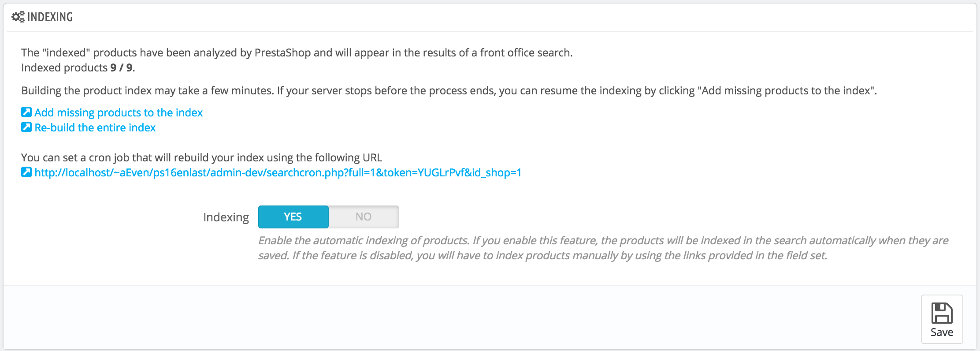The image size is (980, 351).
Task: Click the "You can set a cron job" text
Action: [x=201, y=157]
